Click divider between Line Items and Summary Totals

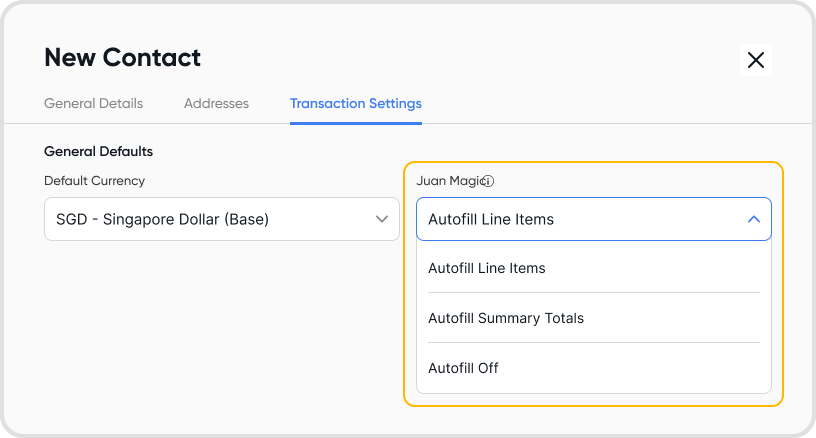(593, 293)
